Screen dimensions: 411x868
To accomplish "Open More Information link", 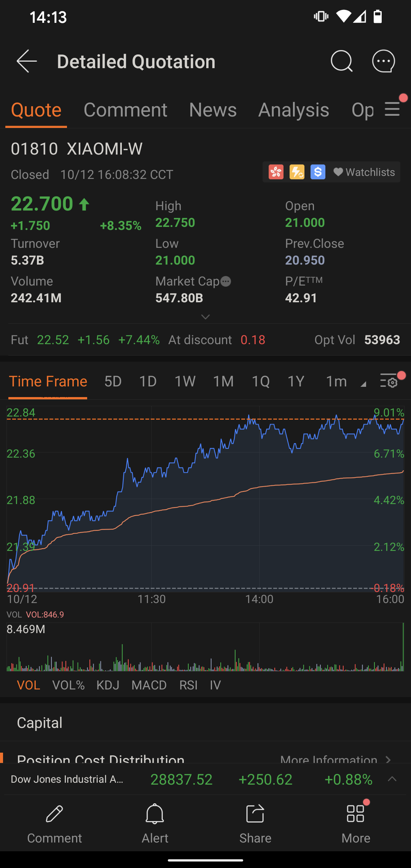I will click(x=335, y=758).
